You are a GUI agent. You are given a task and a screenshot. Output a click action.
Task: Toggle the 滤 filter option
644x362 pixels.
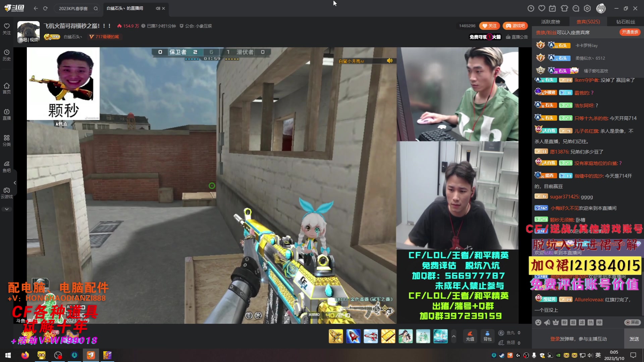582,322
